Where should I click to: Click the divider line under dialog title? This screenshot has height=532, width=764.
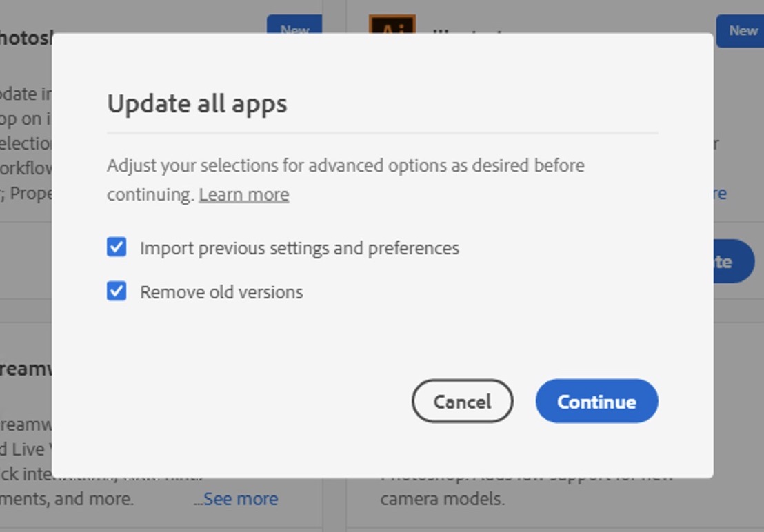tap(383, 132)
